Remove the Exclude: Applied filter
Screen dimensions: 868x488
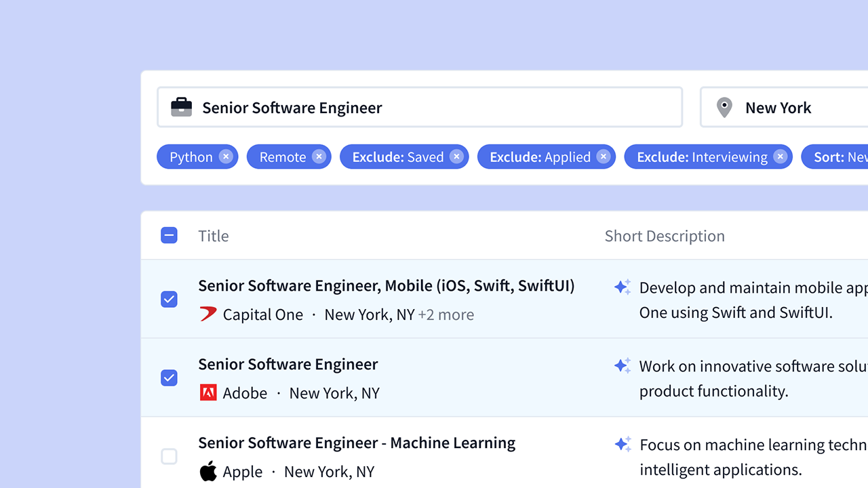point(603,157)
